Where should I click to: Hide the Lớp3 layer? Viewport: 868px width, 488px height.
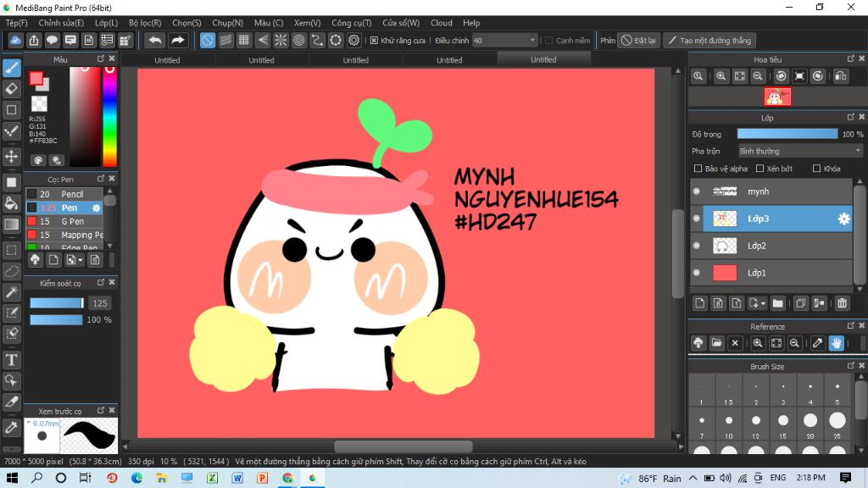pyautogui.click(x=697, y=219)
